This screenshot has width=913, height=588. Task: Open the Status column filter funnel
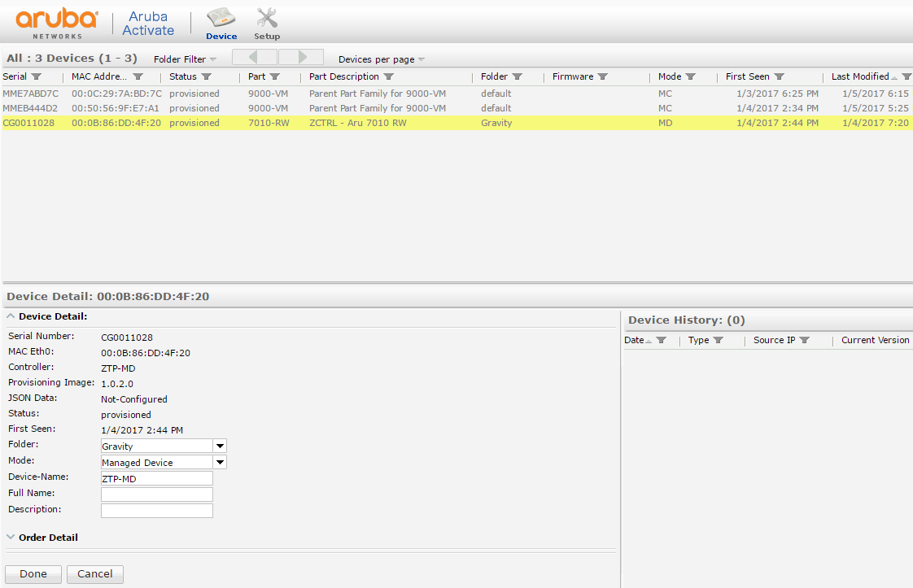[207, 76]
